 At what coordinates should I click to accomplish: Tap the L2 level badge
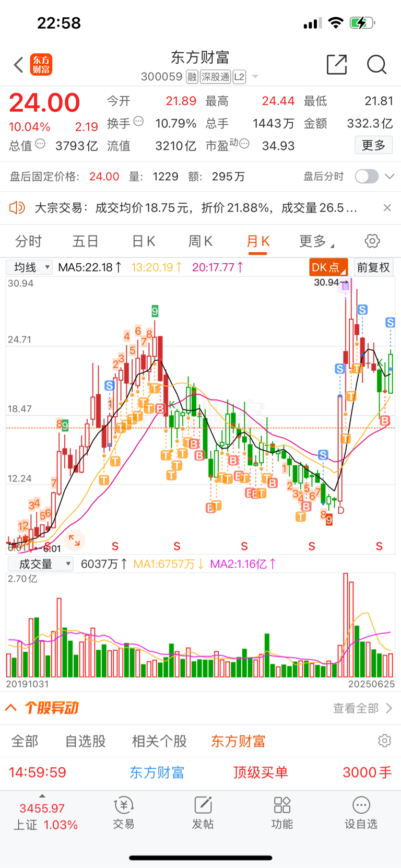pyautogui.click(x=239, y=77)
